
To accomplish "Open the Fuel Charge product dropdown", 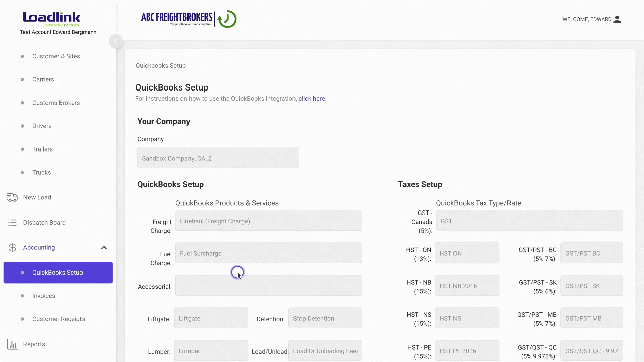I will 268,253.
